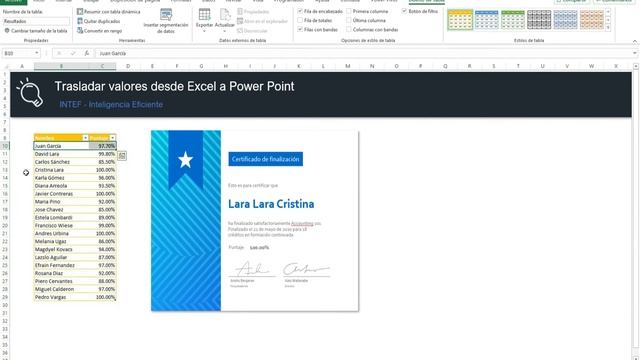Click the Exportar table icon

204,14
